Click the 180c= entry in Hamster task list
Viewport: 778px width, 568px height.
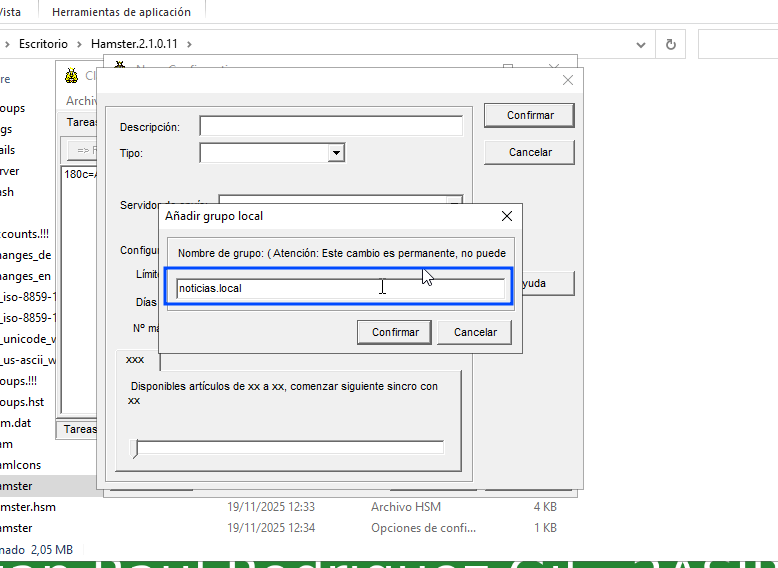tap(80, 174)
